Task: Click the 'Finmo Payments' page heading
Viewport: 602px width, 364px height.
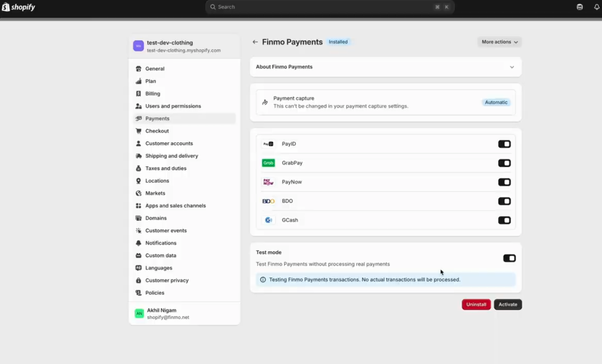Action: coord(292,42)
